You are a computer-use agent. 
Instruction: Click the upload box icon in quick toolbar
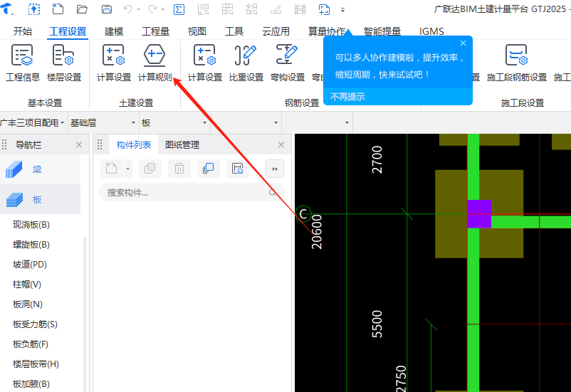tap(34, 9)
